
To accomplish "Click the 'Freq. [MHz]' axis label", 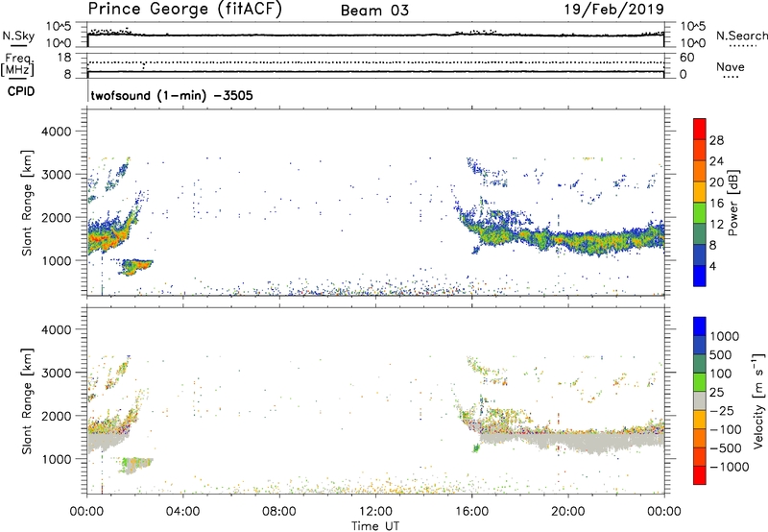I will [x=17, y=64].
